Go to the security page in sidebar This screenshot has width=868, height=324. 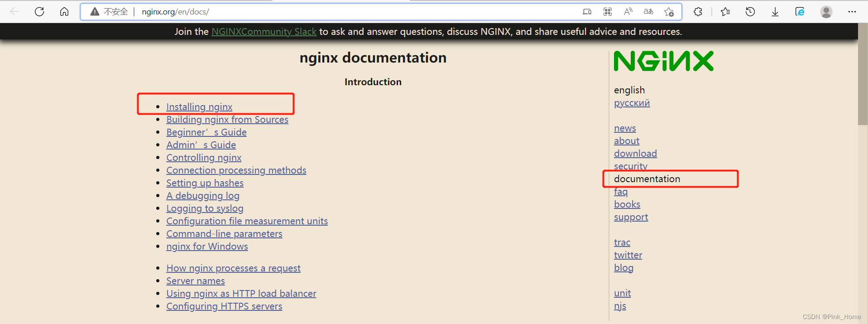[x=631, y=166]
